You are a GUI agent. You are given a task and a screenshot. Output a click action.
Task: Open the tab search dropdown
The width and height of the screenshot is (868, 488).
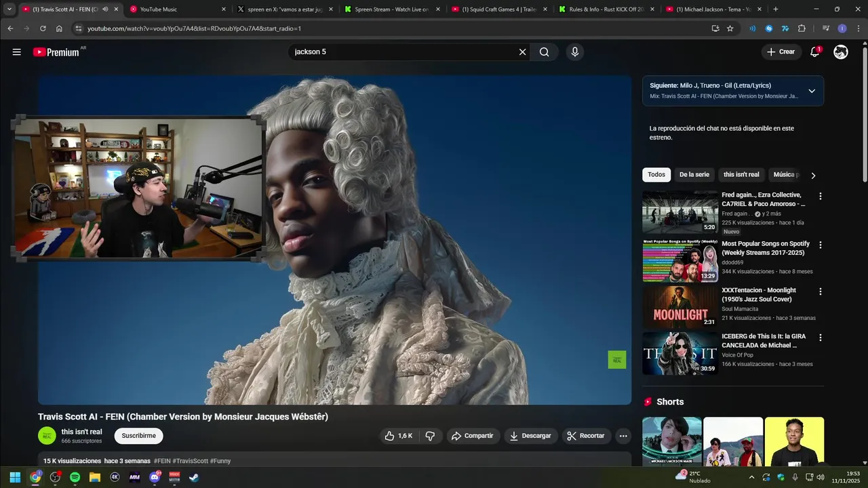(x=9, y=9)
